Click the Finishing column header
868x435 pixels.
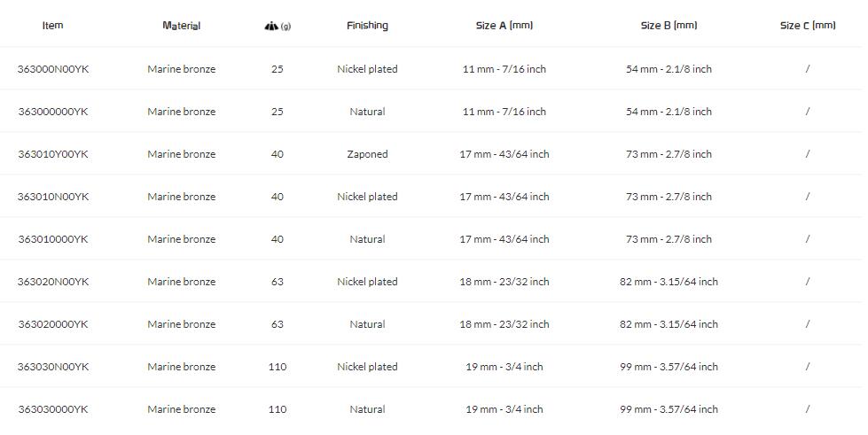(368, 26)
